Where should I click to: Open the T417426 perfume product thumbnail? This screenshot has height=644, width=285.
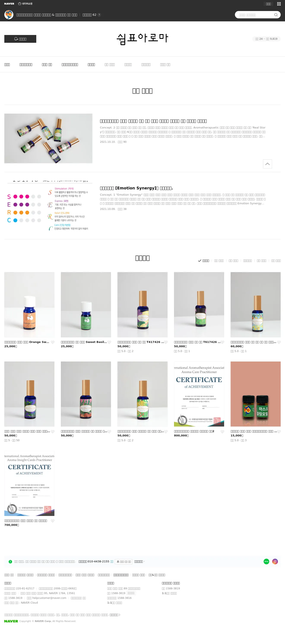pos(142,305)
